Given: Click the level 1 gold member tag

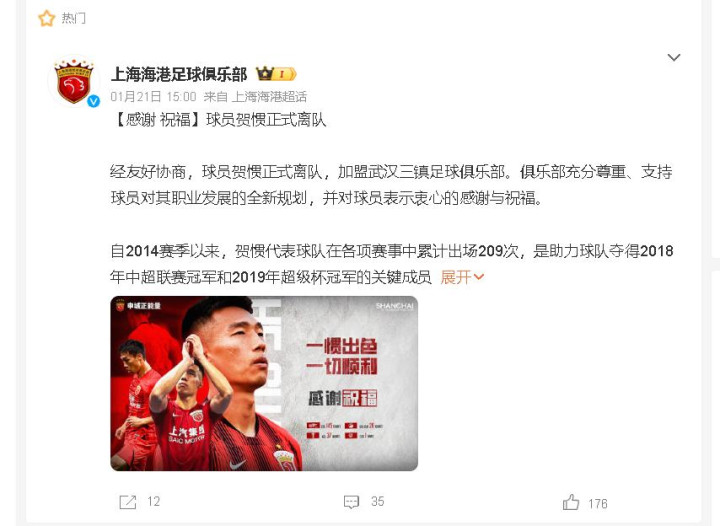Looking at the screenshot, I should (x=285, y=74).
